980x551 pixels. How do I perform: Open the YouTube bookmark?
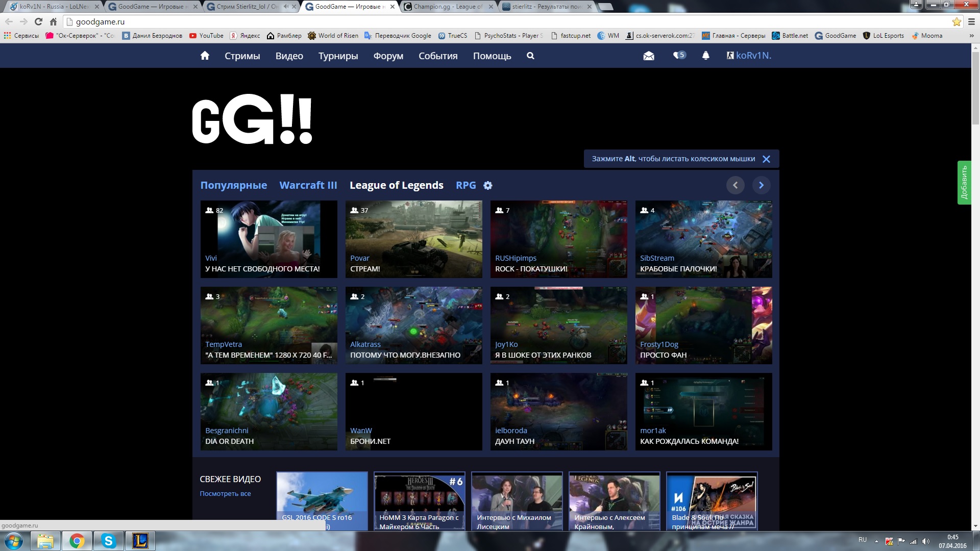click(x=206, y=36)
